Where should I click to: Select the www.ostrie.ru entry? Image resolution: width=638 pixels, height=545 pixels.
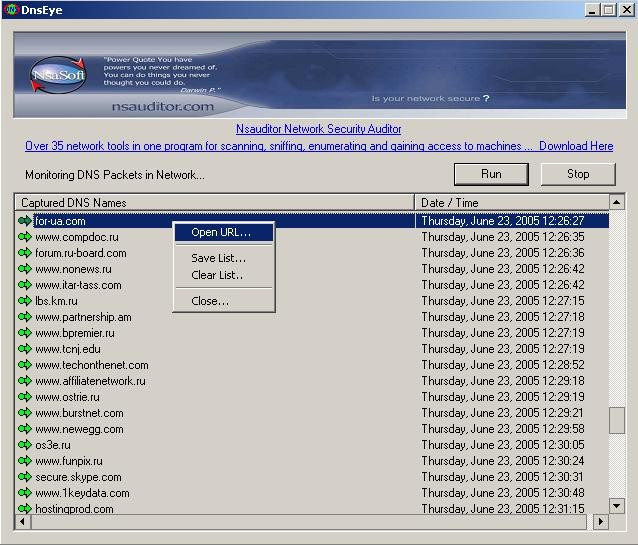point(67,397)
